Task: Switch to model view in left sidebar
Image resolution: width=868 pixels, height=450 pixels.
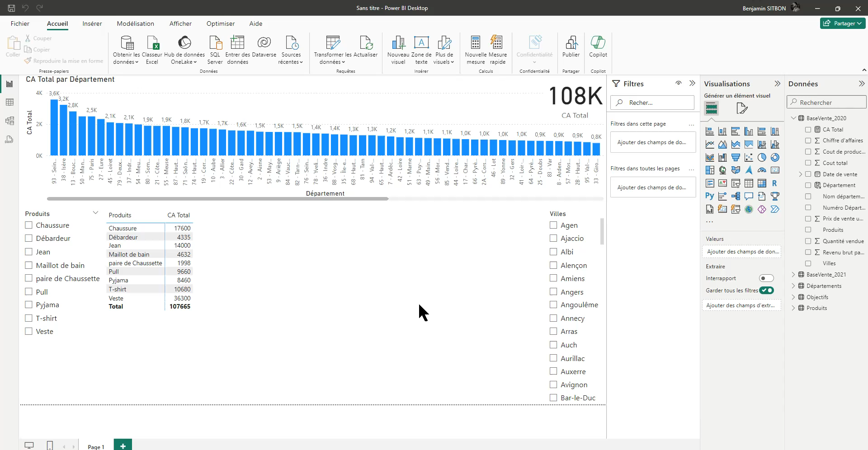Action: 9,121
